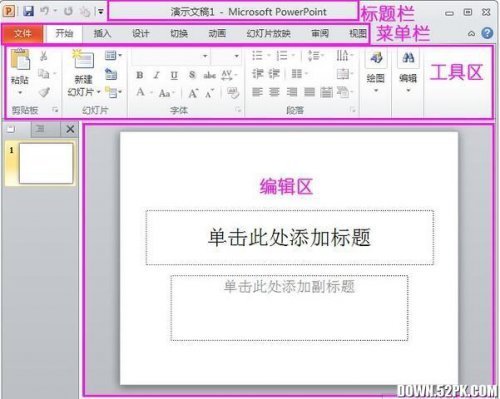Collapse the ribbon with the caret icon
Viewport: 500px width, 399px height.
(471, 34)
